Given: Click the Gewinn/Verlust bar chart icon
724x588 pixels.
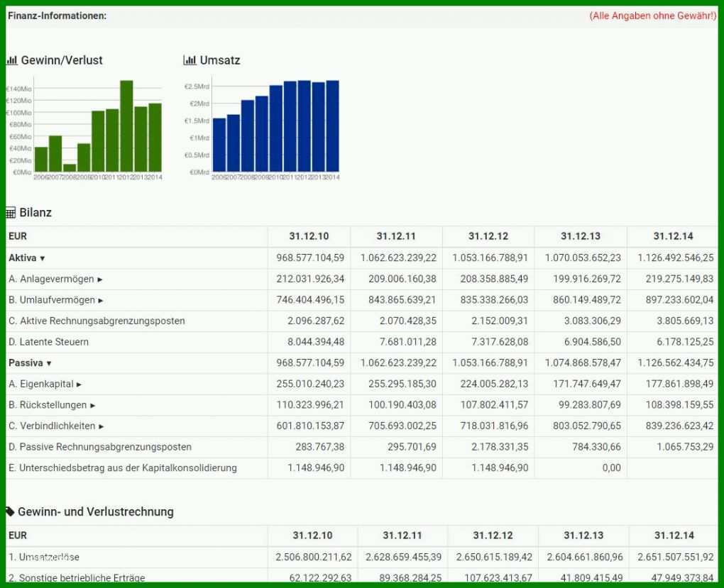Looking at the screenshot, I should 12,60.
